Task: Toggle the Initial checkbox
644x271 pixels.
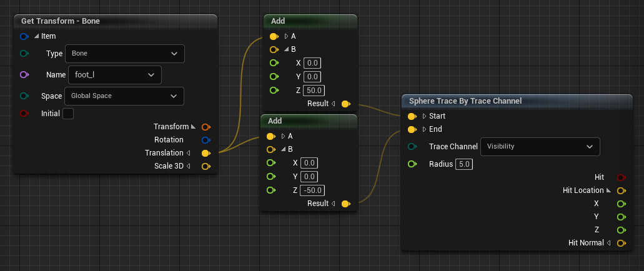Action: click(68, 114)
